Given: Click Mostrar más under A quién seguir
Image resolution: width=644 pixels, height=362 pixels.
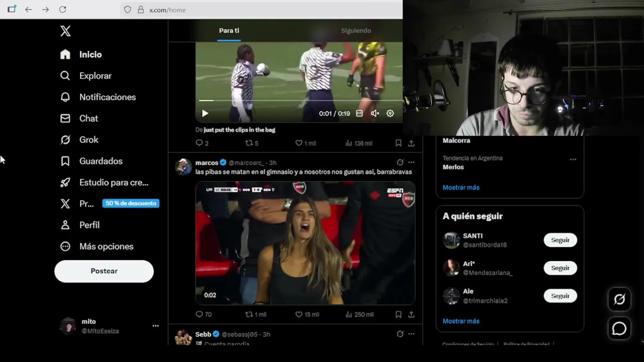Looking at the screenshot, I should click(461, 321).
